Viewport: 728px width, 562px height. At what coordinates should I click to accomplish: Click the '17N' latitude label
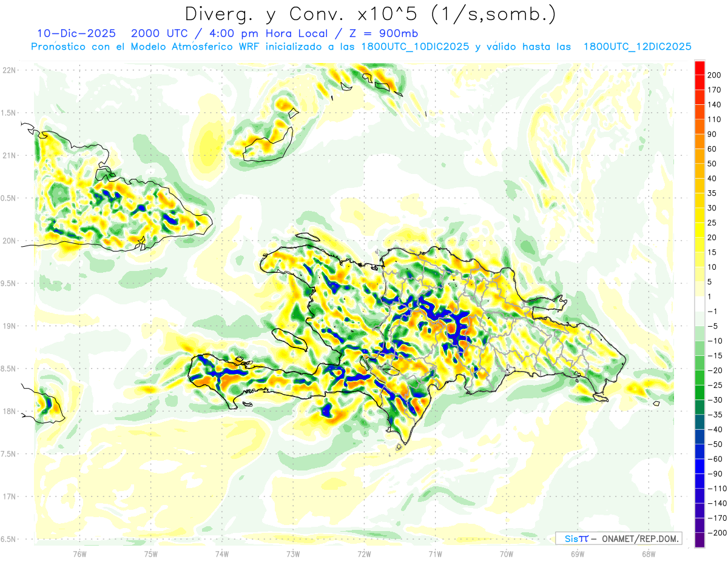tap(10, 497)
